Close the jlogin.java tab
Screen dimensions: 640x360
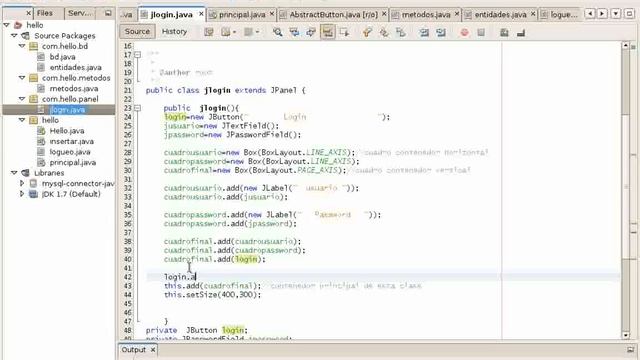point(201,14)
